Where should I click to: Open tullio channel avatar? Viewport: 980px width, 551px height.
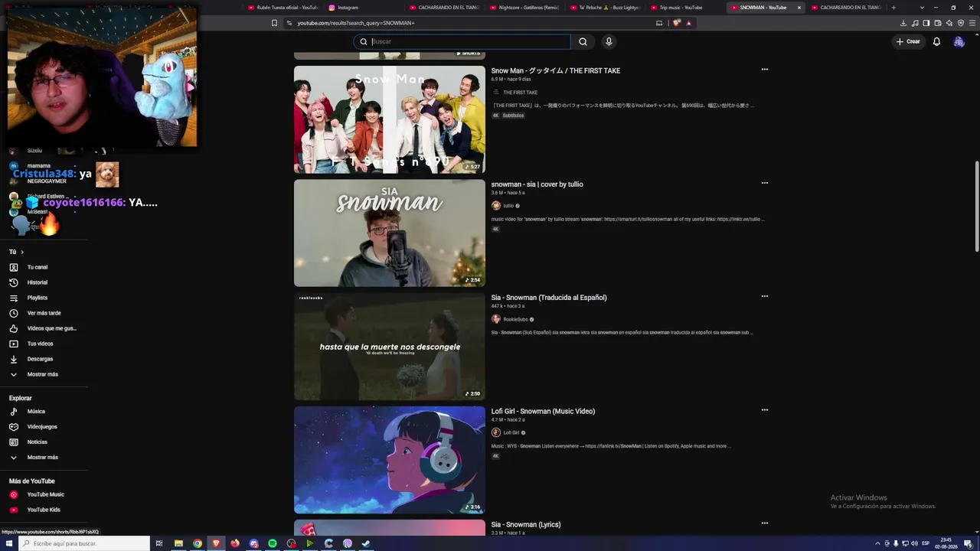[x=496, y=206]
